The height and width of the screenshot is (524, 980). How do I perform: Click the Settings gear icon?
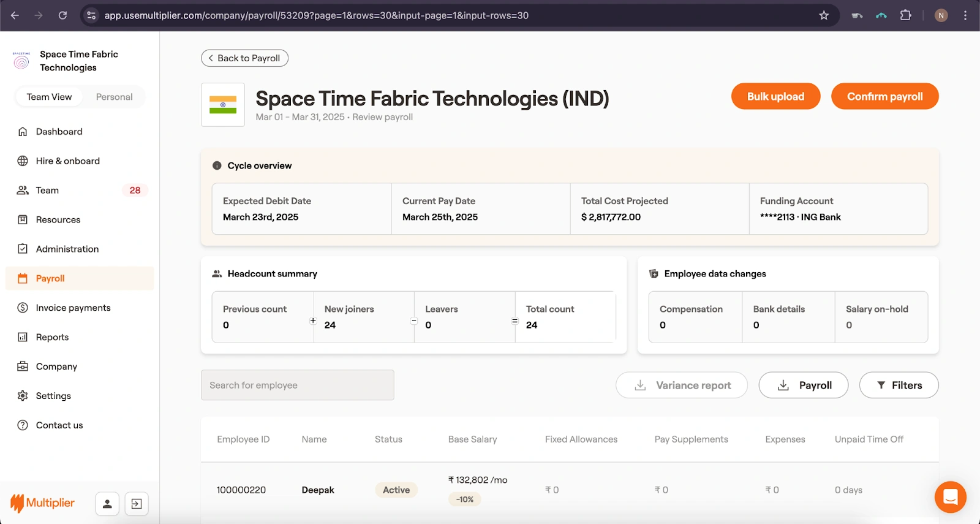23,396
